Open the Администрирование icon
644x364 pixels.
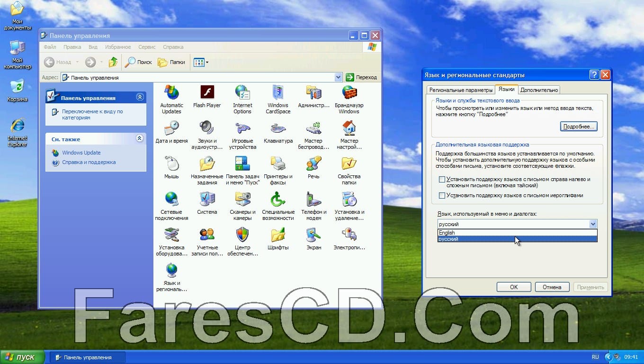(313, 96)
